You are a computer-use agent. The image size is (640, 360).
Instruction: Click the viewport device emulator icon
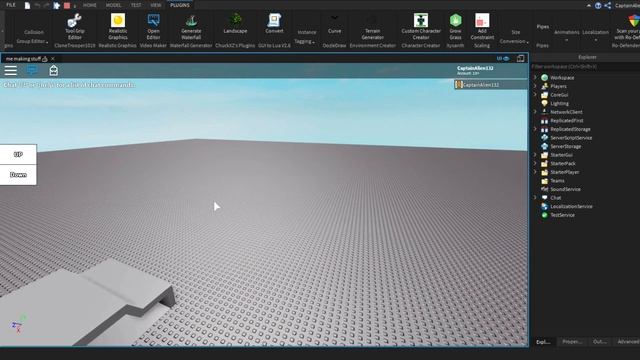click(x=520, y=58)
